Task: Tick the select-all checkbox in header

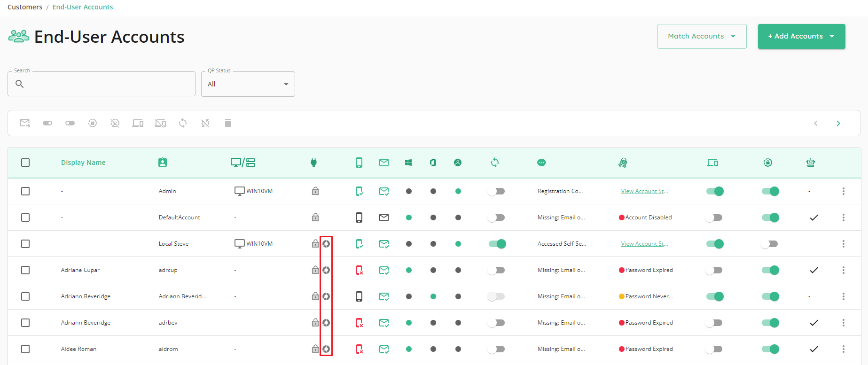Action: (x=25, y=163)
